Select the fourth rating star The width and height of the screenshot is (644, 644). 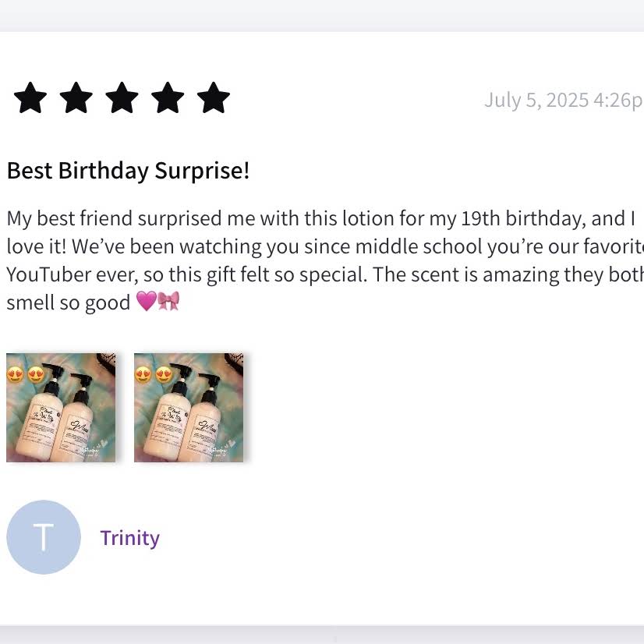[x=168, y=99]
